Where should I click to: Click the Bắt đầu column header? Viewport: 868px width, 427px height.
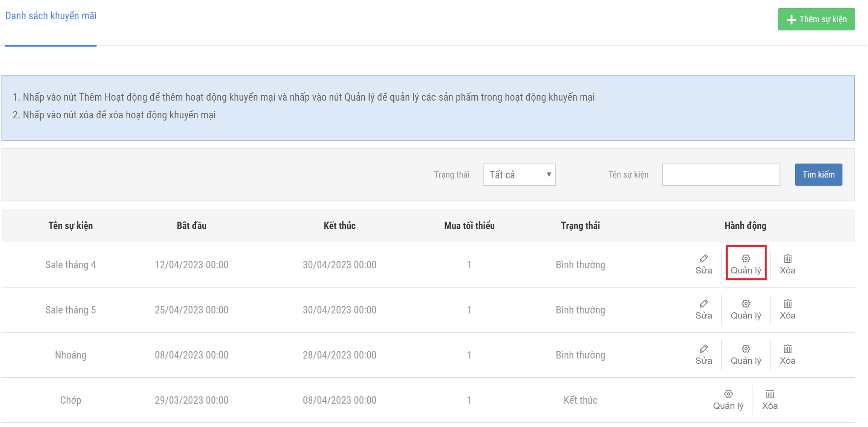[191, 225]
